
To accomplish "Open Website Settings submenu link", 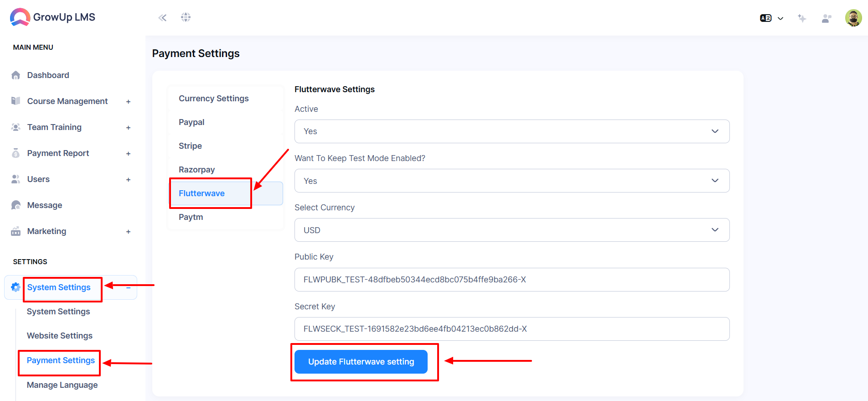I will click(x=60, y=336).
